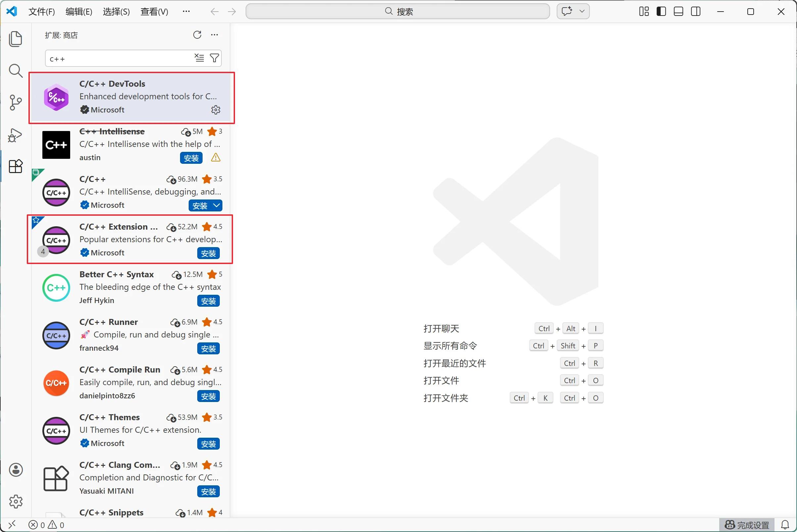Click the 打开文件夹 shortcut label
Image resolution: width=797 pixels, height=532 pixels.
pyautogui.click(x=446, y=398)
